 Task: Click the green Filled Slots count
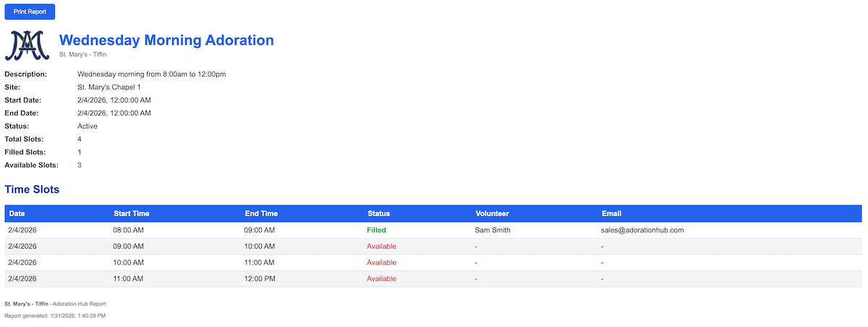(x=80, y=152)
